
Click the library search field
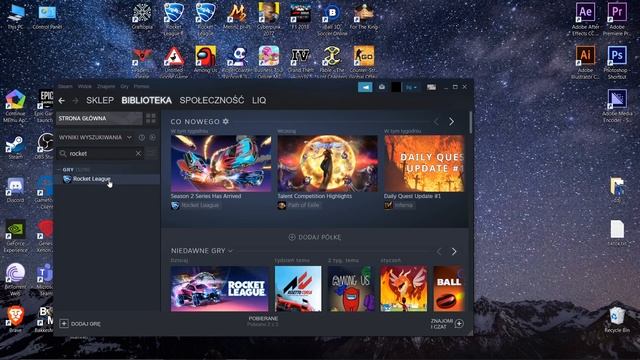click(100, 153)
